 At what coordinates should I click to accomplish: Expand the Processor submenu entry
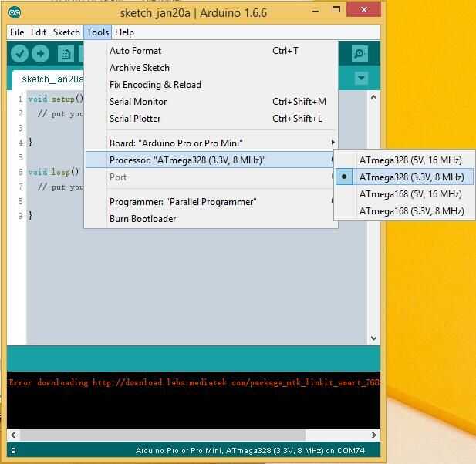tap(211, 160)
